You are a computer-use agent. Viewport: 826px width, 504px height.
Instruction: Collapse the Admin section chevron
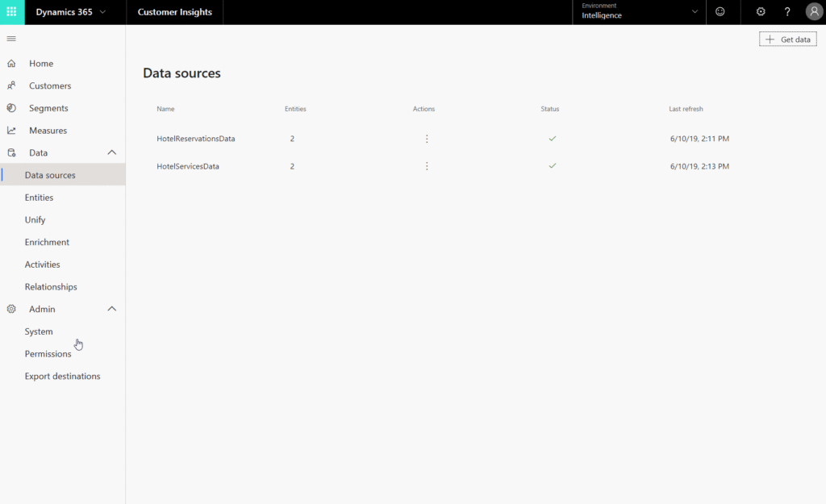point(112,308)
